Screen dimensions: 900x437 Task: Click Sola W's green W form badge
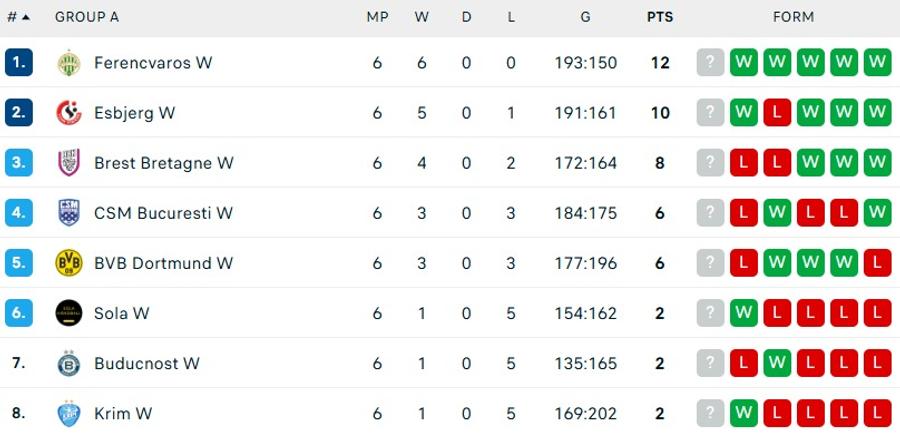(x=744, y=313)
